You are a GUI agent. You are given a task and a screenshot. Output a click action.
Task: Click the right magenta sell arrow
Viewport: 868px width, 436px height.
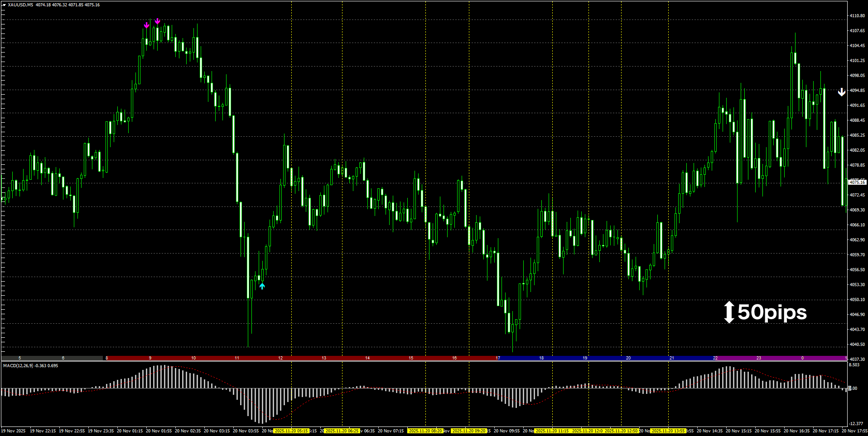[157, 21]
